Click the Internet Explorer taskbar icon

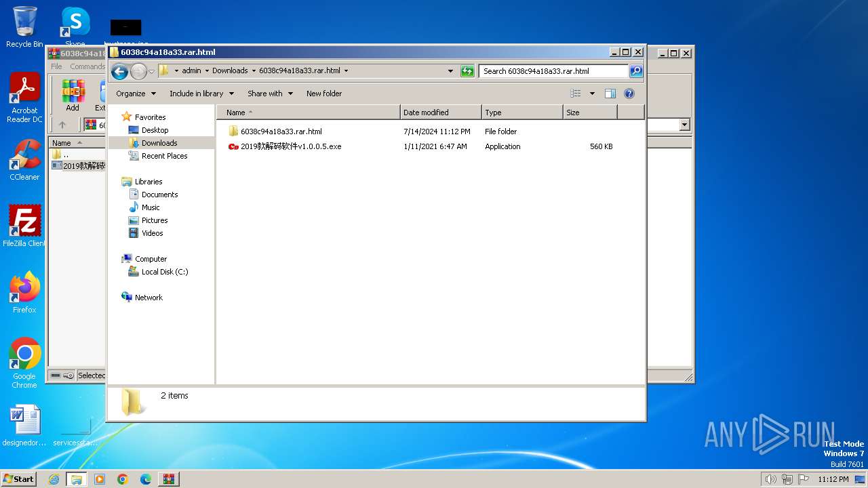pyautogui.click(x=54, y=479)
